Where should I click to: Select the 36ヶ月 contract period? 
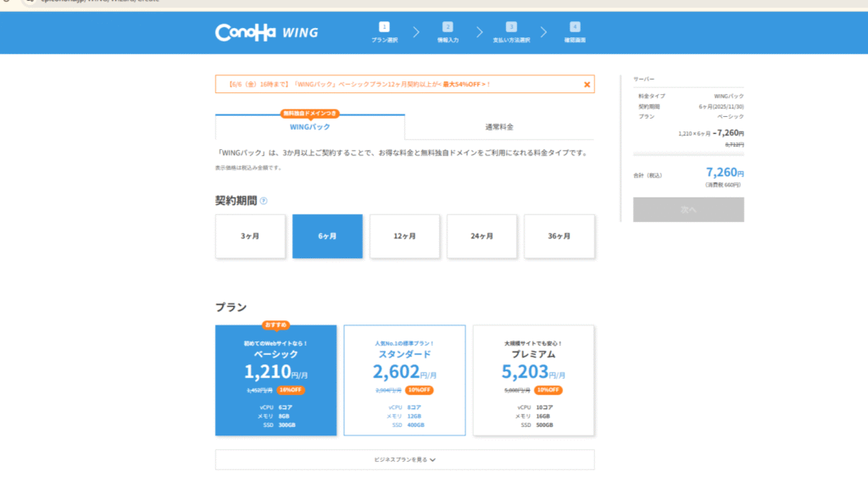click(x=559, y=236)
